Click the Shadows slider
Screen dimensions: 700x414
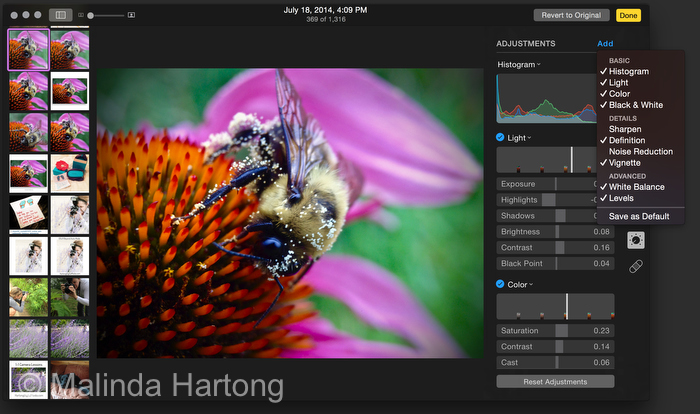tap(547, 216)
